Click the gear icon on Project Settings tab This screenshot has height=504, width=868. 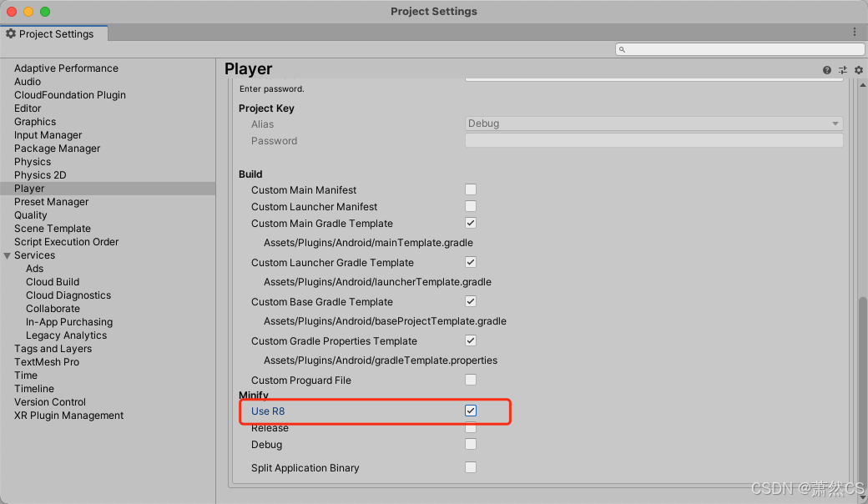[11, 33]
